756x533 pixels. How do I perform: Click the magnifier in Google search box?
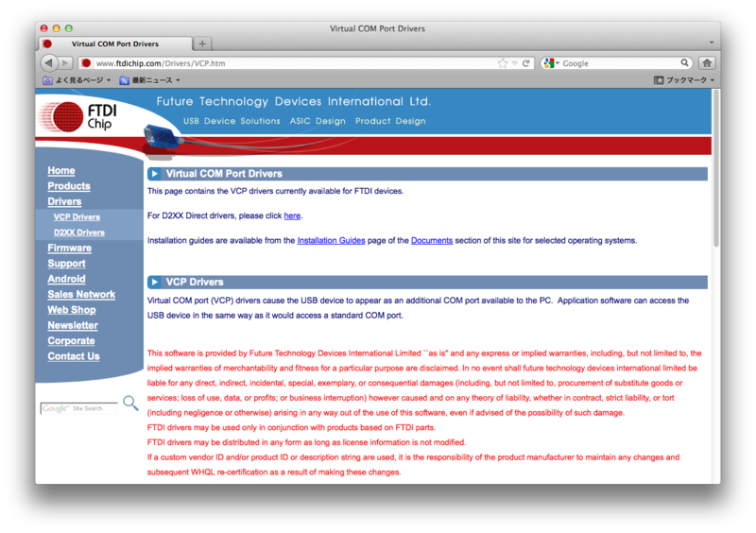pos(684,62)
